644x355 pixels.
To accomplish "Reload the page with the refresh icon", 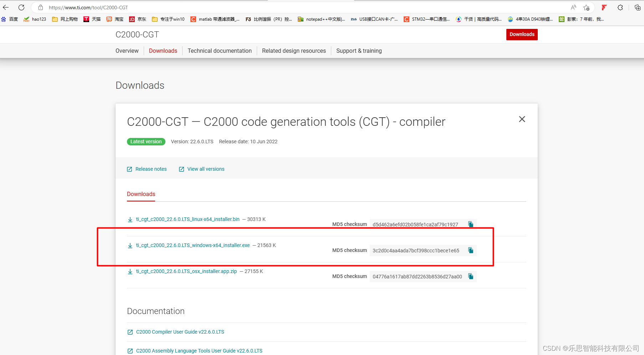I will pos(21,7).
